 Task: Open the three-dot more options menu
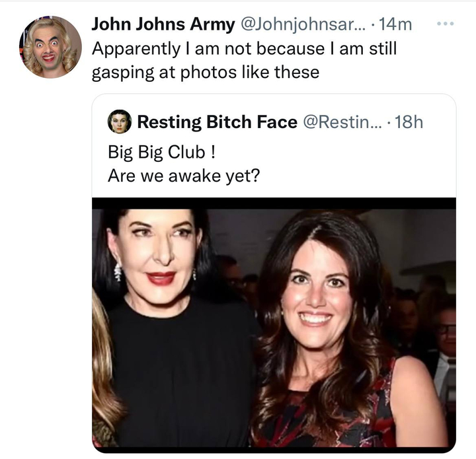click(x=447, y=23)
